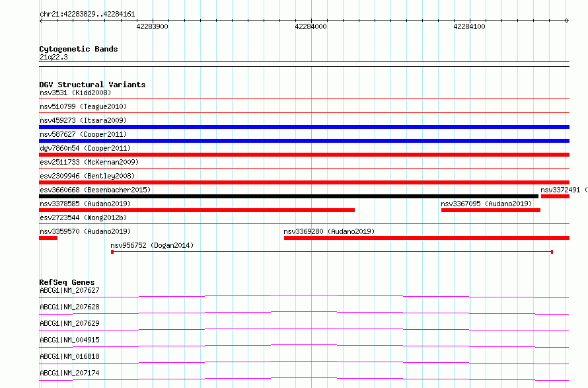This screenshot has height=388, width=588.
Task: Click ruler position label 42284100
Action: click(470, 26)
